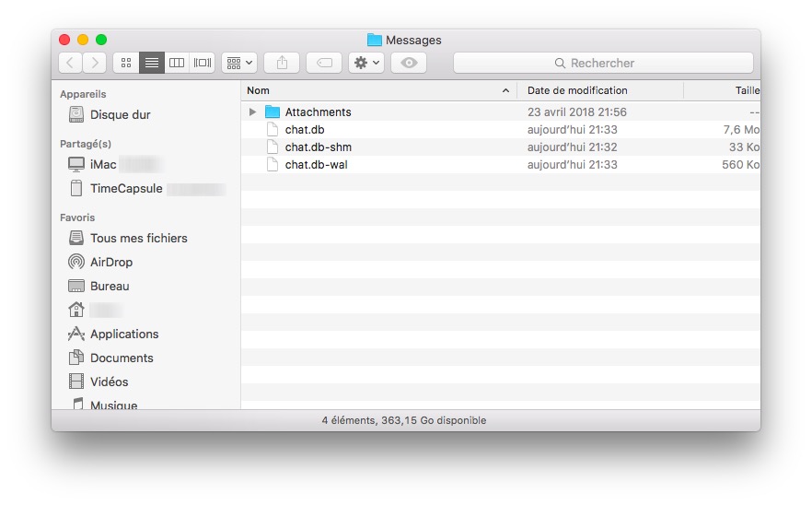812x505 pixels.
Task: Toggle Quick Look eye button
Action: [x=409, y=63]
